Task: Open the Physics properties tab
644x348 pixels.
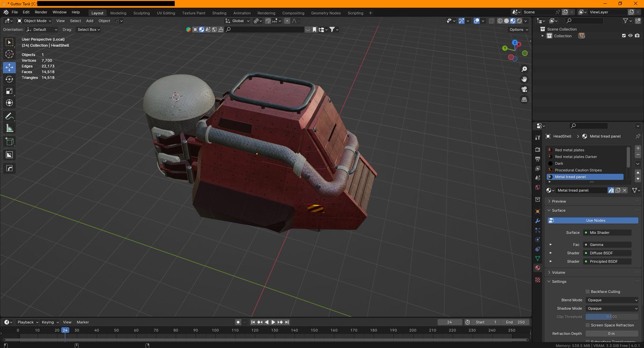Action: [538, 240]
